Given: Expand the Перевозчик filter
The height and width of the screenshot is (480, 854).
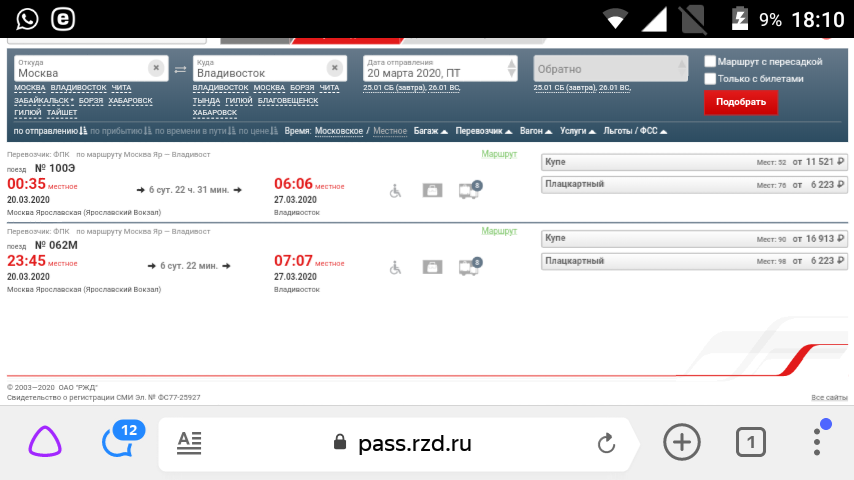Looking at the screenshot, I should (x=484, y=131).
